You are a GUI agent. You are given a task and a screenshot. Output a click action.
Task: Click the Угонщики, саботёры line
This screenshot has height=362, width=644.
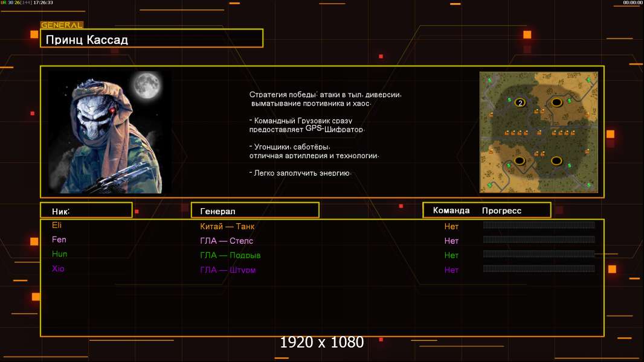[x=289, y=147]
